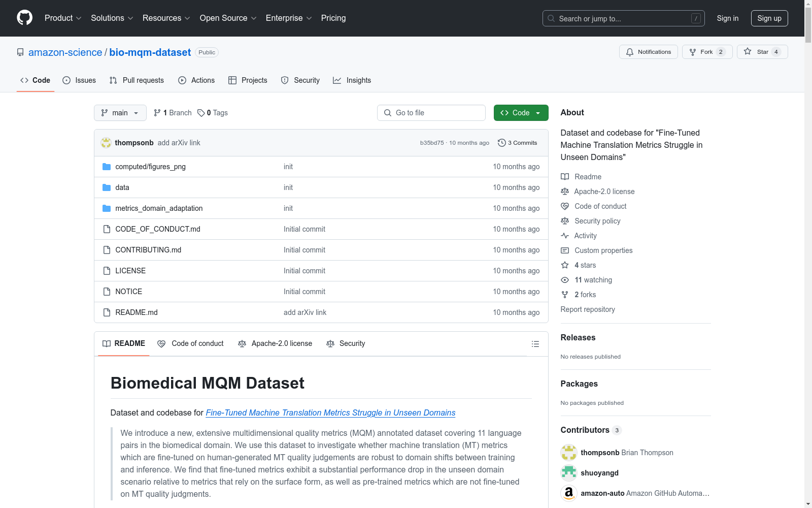Open the main branch dropdown
Image resolution: width=812 pixels, height=508 pixels.
[x=120, y=113]
